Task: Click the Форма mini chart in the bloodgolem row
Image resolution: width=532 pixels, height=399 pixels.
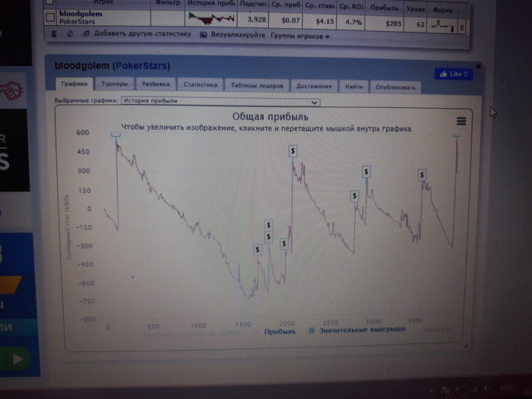Action: pyautogui.click(x=442, y=26)
